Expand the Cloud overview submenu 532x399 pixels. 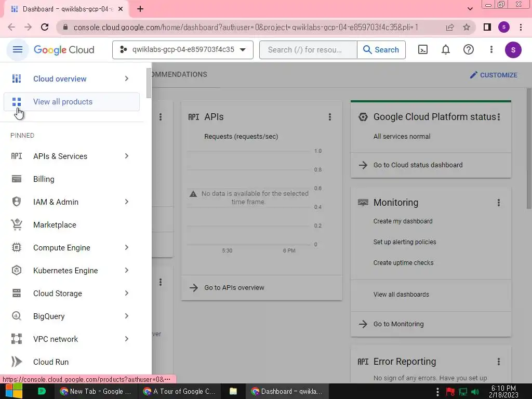[127, 79]
